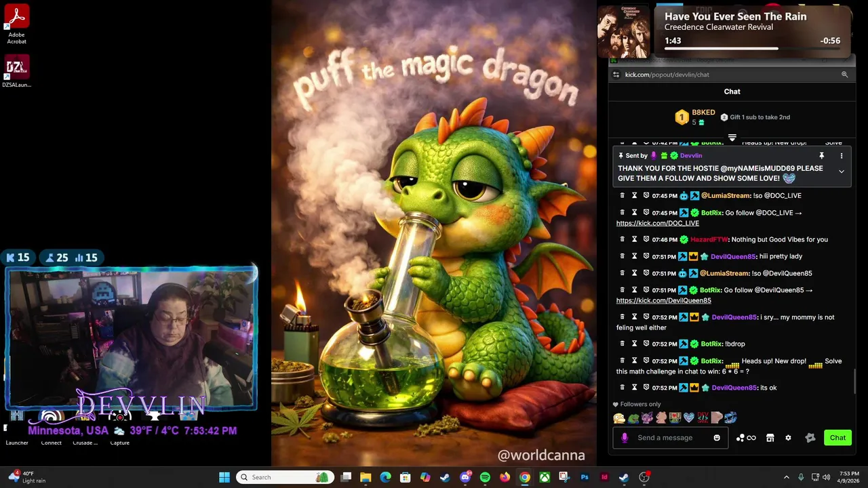
Task: Insert the blue heart emote from quick emotes
Action: 689,418
